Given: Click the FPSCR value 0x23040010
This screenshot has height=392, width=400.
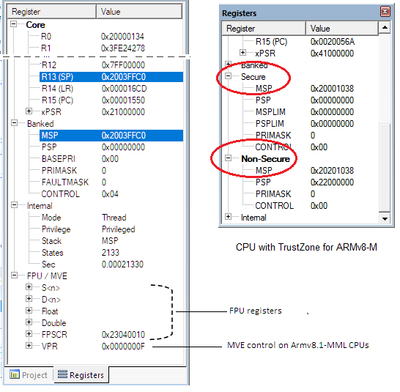Looking at the screenshot, I should click(x=123, y=334).
